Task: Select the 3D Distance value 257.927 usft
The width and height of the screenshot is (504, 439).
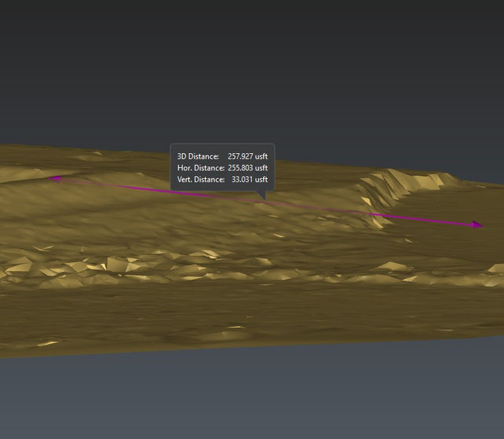Action: [247, 156]
